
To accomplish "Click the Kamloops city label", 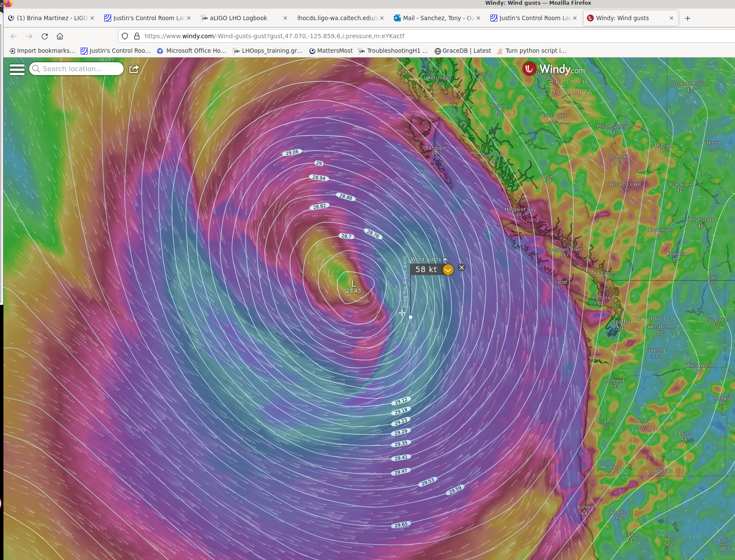I will click(x=660, y=233).
